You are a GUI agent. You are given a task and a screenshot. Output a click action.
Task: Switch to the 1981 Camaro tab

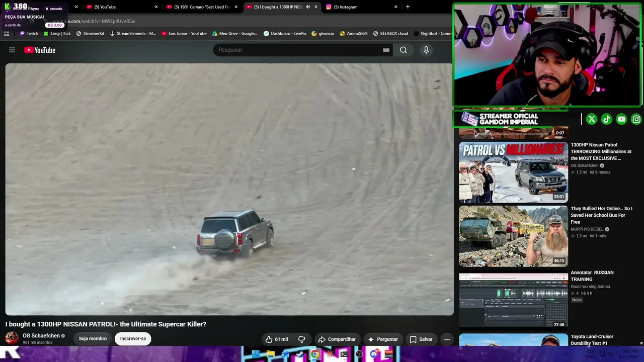pos(201,7)
